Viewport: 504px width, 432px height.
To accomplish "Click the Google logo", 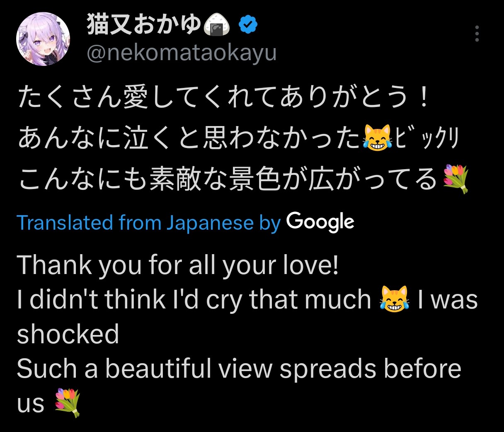I will (x=320, y=222).
